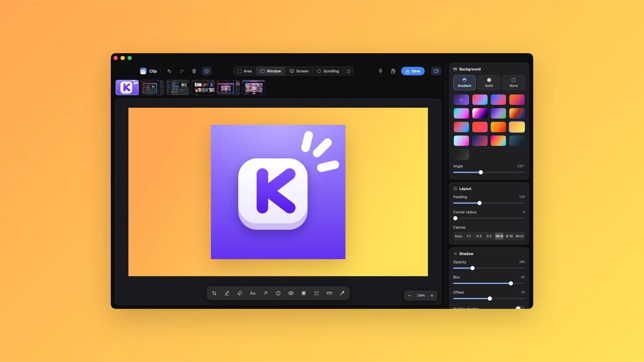Toggle the right sidebar panel icon
Image resolution: width=644 pixels, height=362 pixels.
tap(436, 71)
